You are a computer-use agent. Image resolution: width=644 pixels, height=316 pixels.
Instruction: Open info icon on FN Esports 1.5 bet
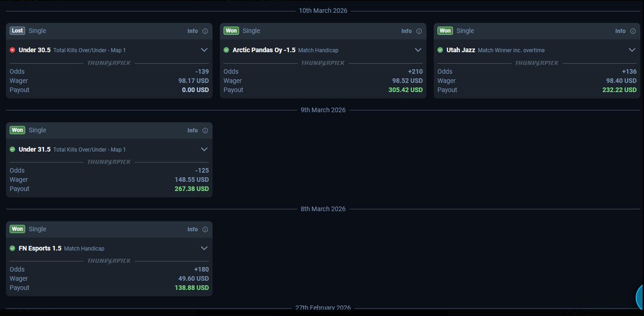point(205,230)
